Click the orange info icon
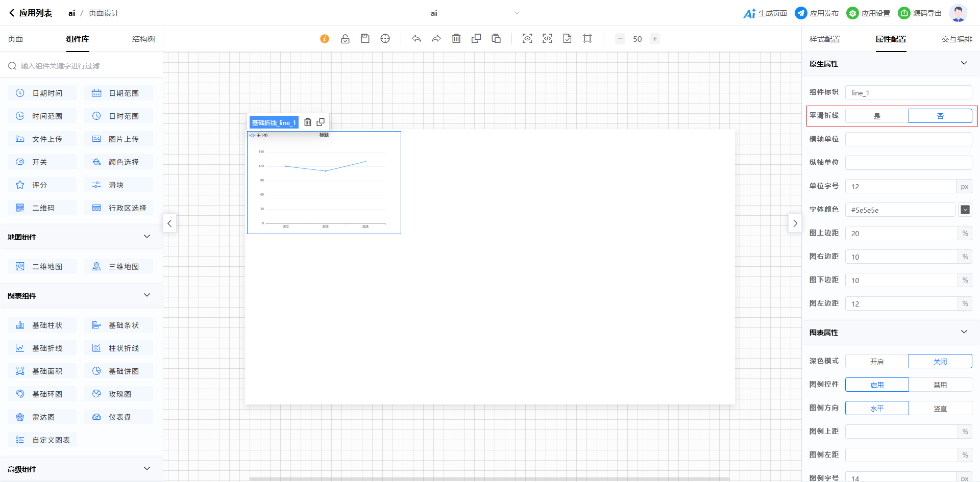Image resolution: width=980 pixels, height=482 pixels. [x=325, y=39]
